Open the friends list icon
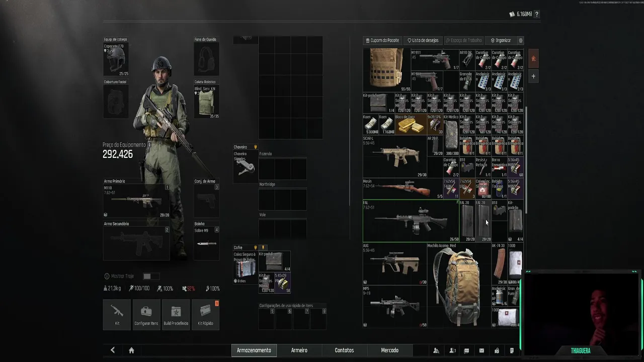Viewport: 644px width, 362px height. (x=436, y=350)
